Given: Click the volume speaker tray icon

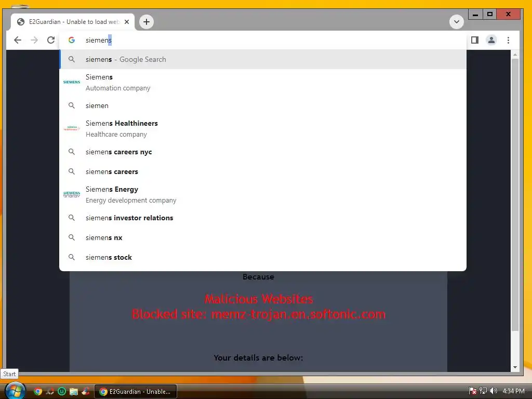Looking at the screenshot, I should tap(494, 391).
